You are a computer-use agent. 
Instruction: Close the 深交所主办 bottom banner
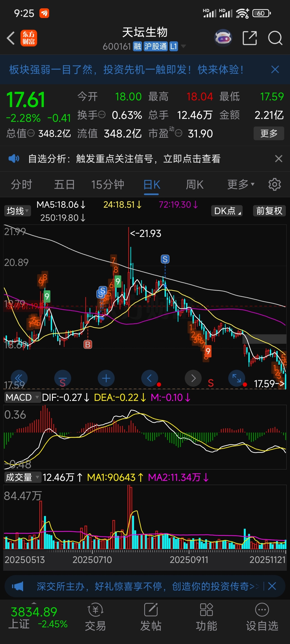pyautogui.click(x=272, y=586)
